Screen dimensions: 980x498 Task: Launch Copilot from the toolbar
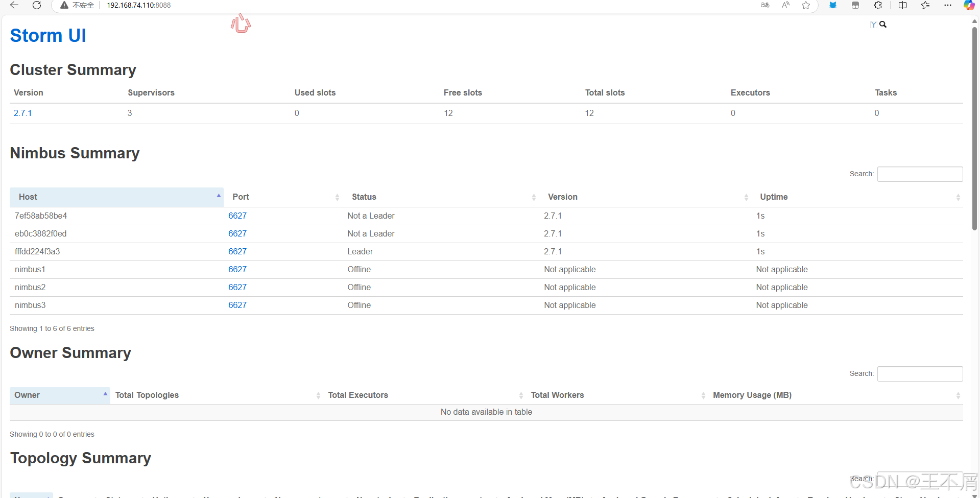[969, 5]
